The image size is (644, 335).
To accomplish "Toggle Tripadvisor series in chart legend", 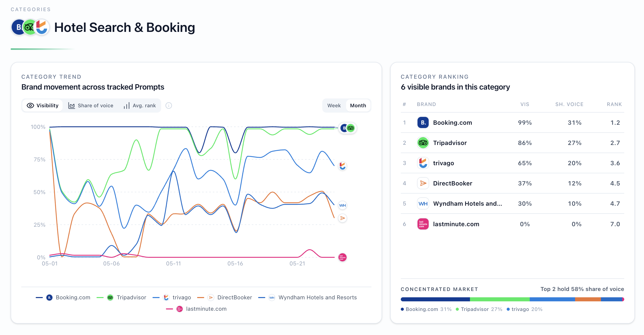I will (x=121, y=298).
